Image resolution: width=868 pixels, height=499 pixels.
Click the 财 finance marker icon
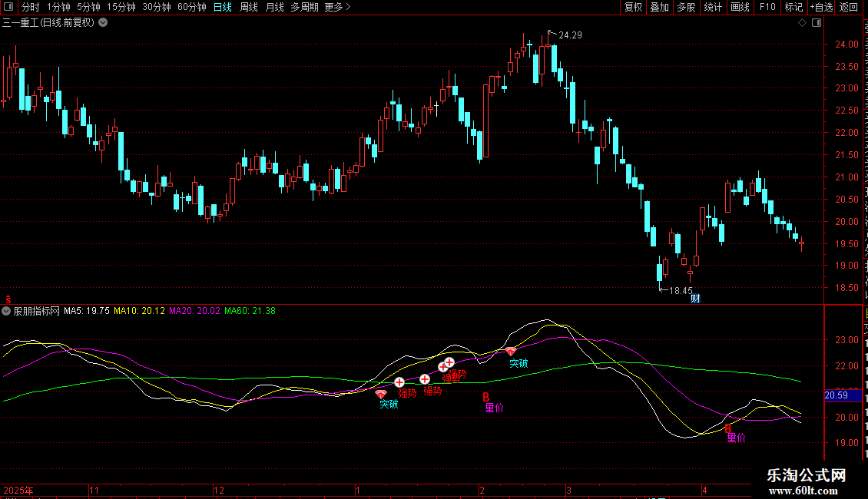point(695,299)
